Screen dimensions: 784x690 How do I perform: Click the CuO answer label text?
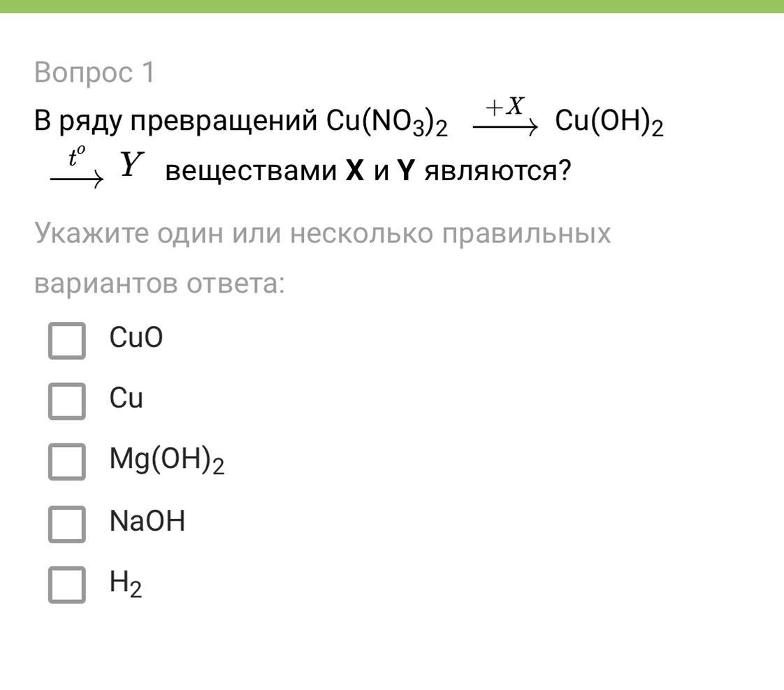pyautogui.click(x=136, y=338)
